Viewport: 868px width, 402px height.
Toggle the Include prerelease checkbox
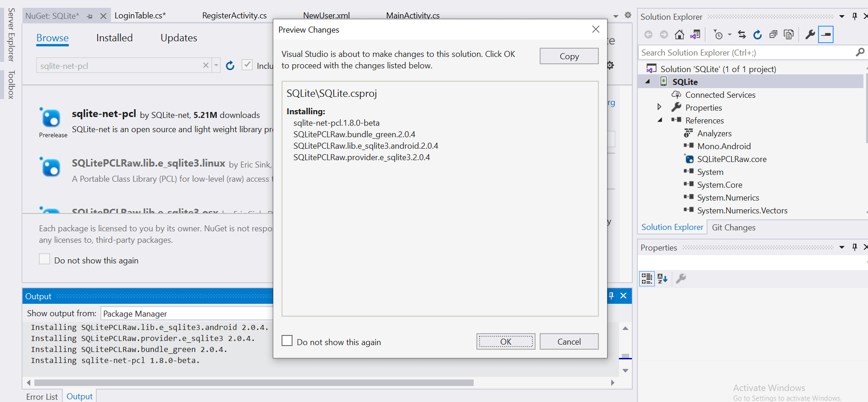click(247, 65)
